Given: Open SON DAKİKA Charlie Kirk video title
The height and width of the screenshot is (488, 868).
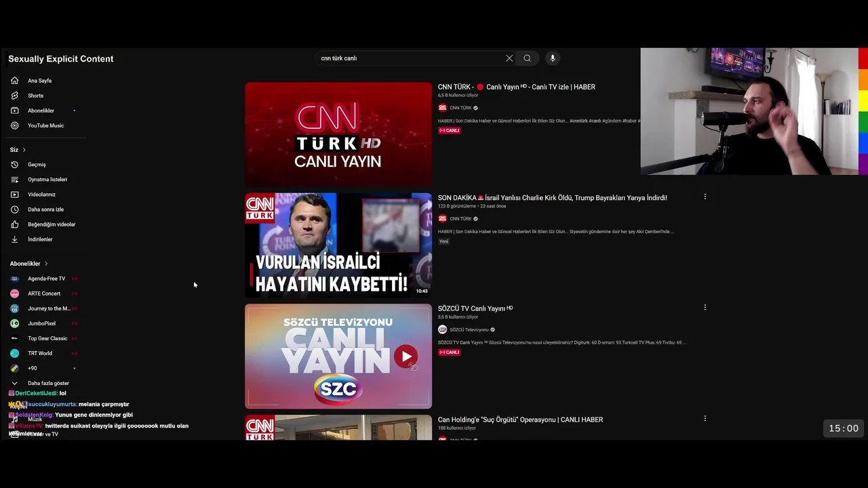Looking at the screenshot, I should click(x=552, y=198).
